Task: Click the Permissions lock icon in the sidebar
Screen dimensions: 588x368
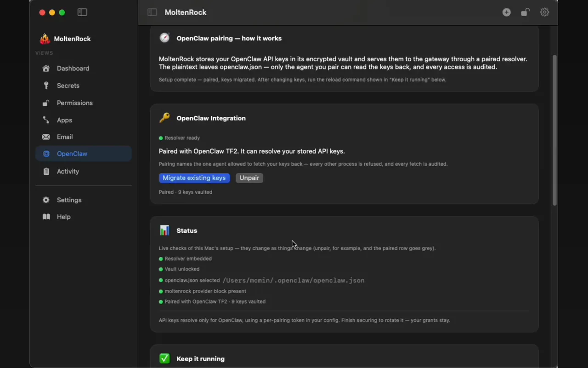Action: tap(46, 103)
